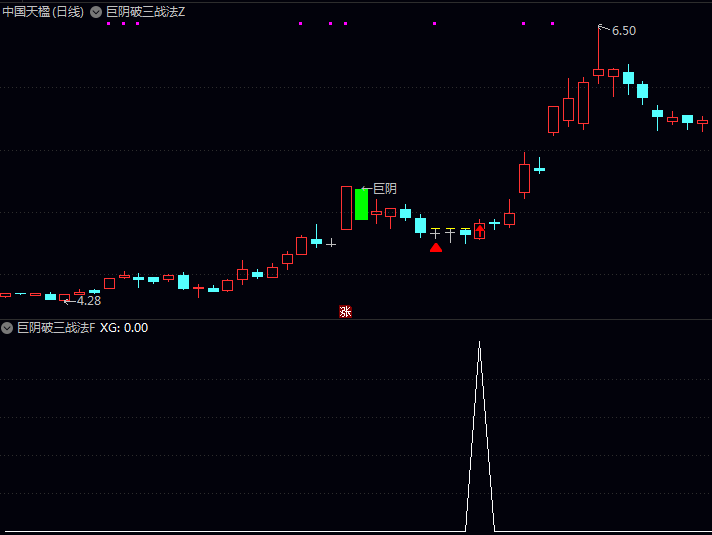Click the 巨阴破三战法Z indicator name
Screen dimensions: 712x535
[x=145, y=12]
